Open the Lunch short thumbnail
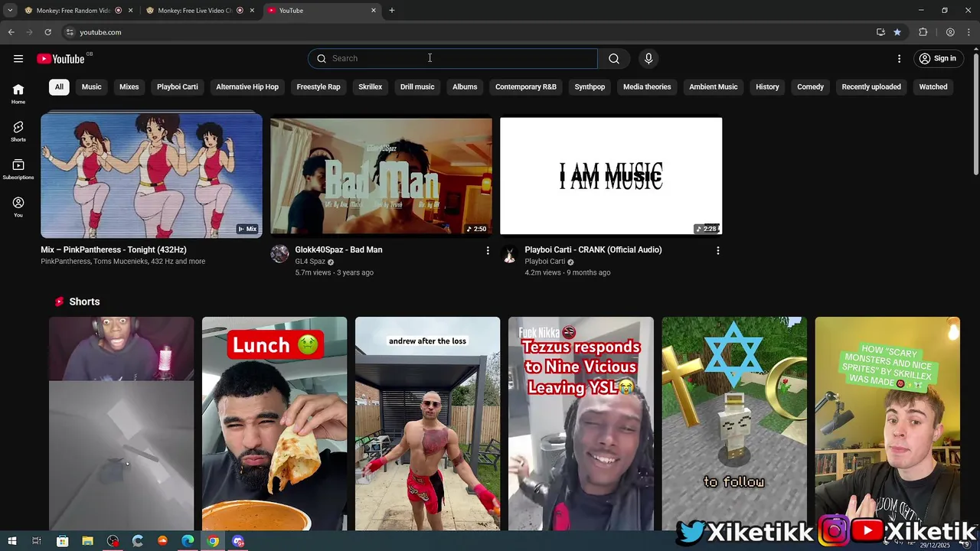 (274, 423)
